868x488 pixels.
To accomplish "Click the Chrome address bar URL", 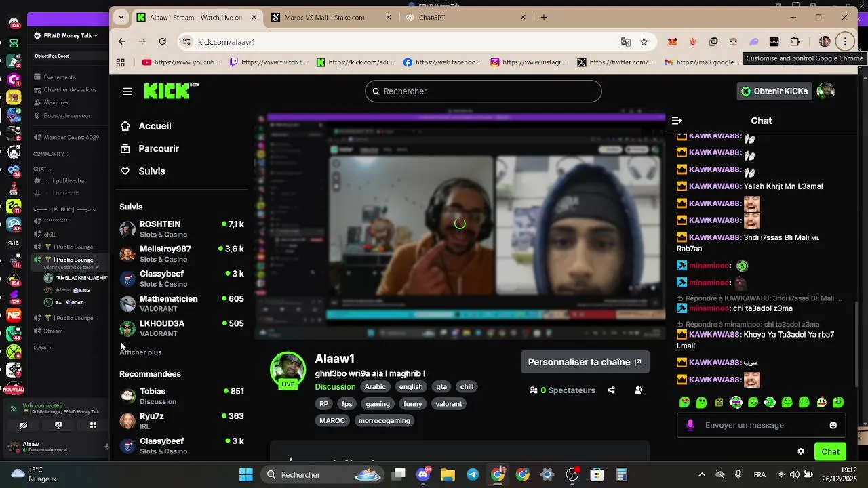I will pyautogui.click(x=226, y=42).
